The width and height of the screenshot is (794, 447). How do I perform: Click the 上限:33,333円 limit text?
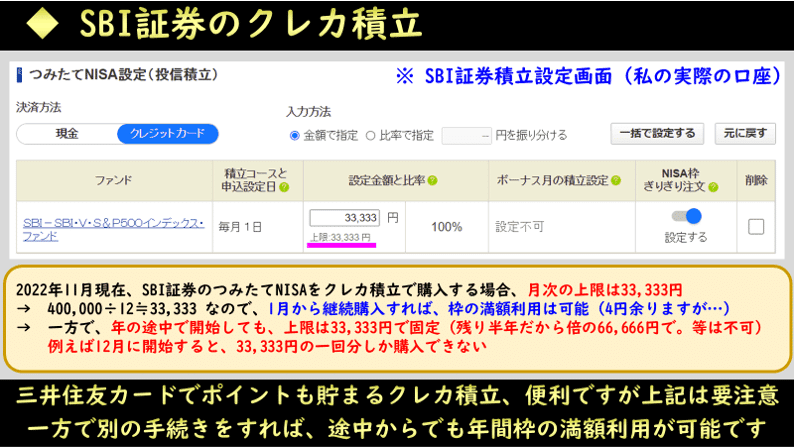pos(340,237)
